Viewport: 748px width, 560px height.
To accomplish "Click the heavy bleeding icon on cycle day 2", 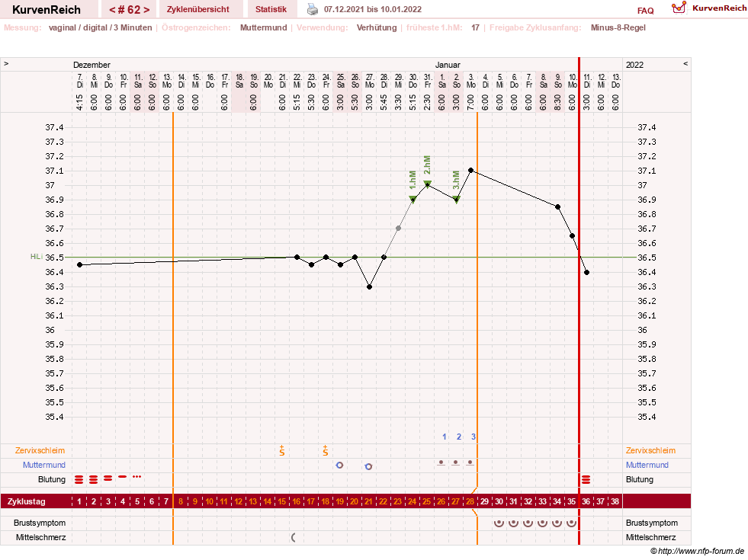I will pyautogui.click(x=94, y=479).
